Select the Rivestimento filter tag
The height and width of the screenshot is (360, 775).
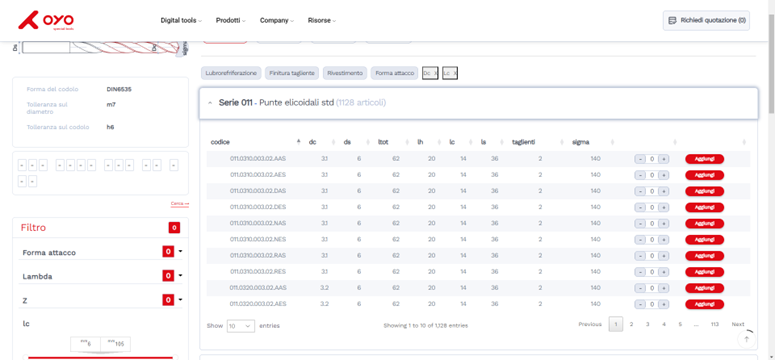(x=345, y=73)
